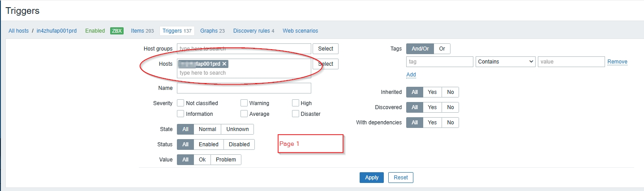Open the Graphs tab
This screenshot has width=644, height=191.
pos(212,31)
